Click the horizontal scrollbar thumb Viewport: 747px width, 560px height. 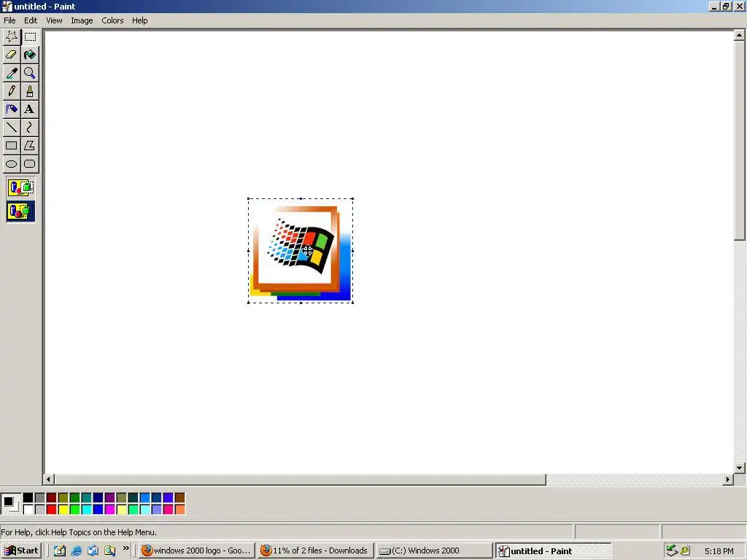pos(300,480)
